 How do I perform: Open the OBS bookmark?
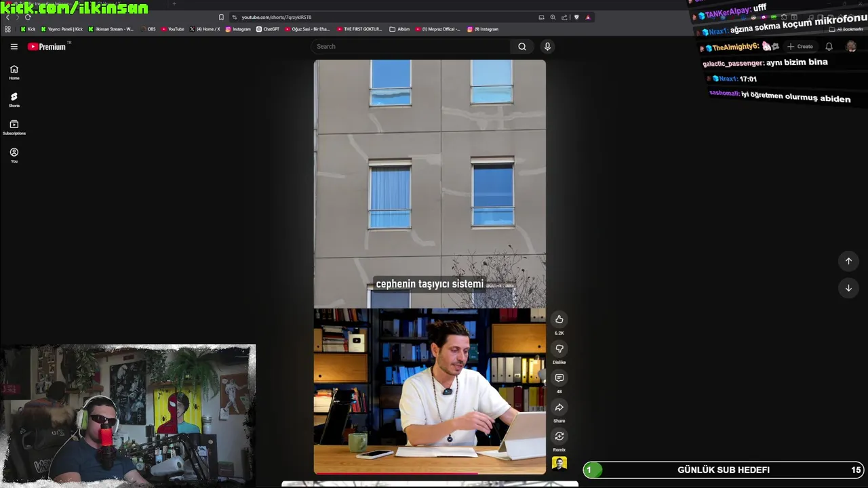click(148, 29)
